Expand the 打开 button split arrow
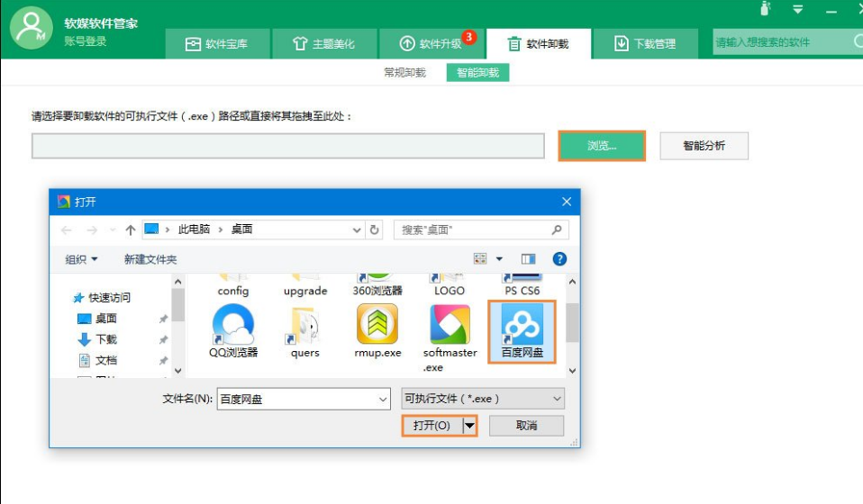 pos(469,426)
